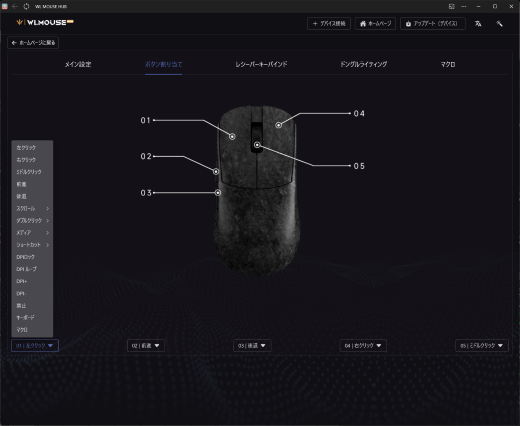Select the button 01 marker on mouse
The height and width of the screenshot is (426, 520).
tap(232, 136)
